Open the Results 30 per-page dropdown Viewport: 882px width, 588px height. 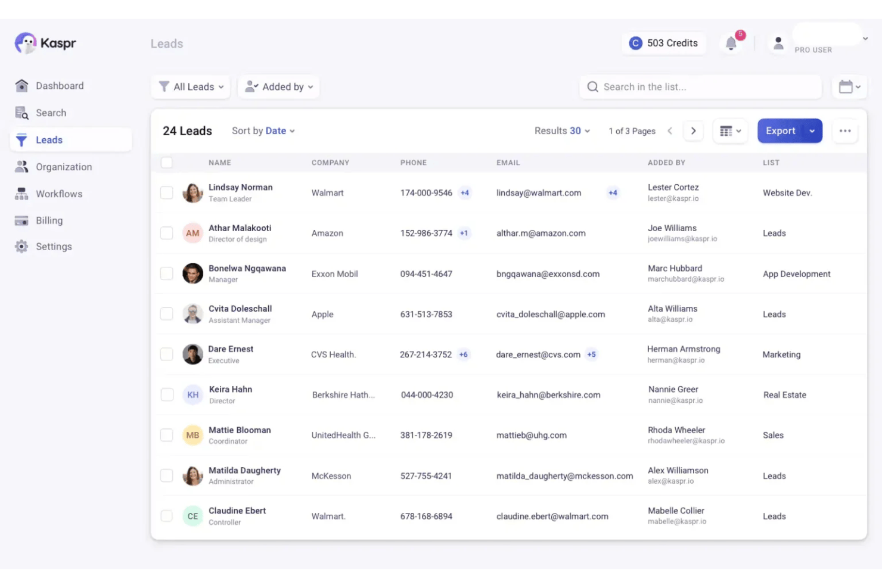click(562, 131)
